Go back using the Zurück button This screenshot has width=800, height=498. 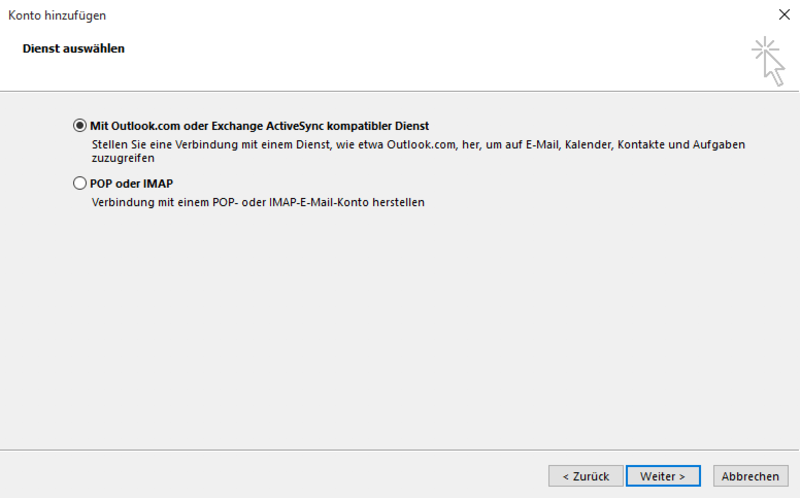tap(586, 476)
